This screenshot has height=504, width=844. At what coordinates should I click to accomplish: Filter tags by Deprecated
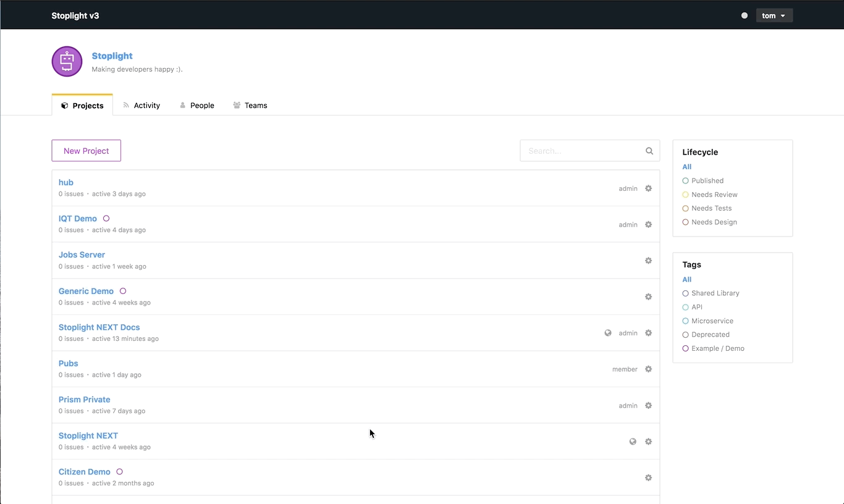tap(706, 335)
